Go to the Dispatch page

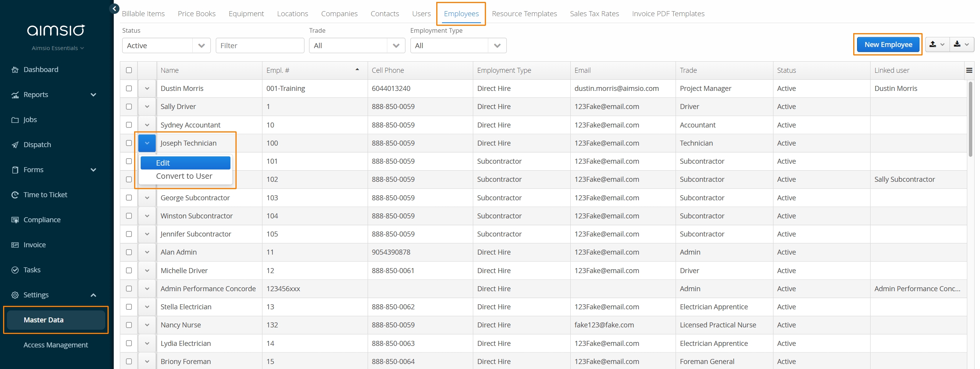click(37, 145)
